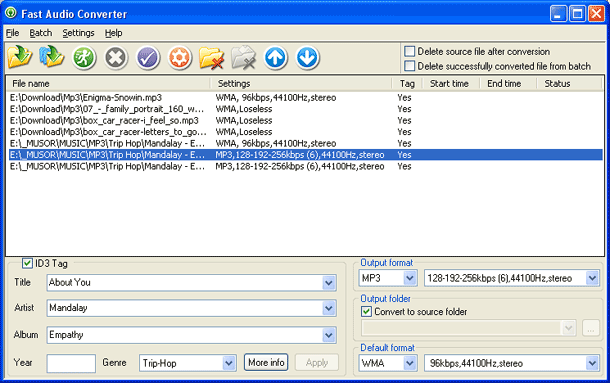Select the Enigma-Snowin.mp3 file row
610x383 pixels.
(x=305, y=97)
